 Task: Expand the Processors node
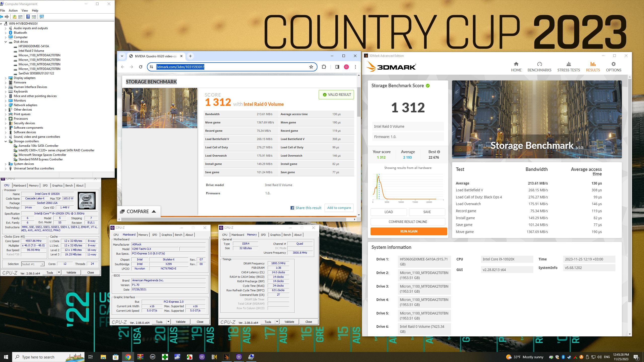6,119
